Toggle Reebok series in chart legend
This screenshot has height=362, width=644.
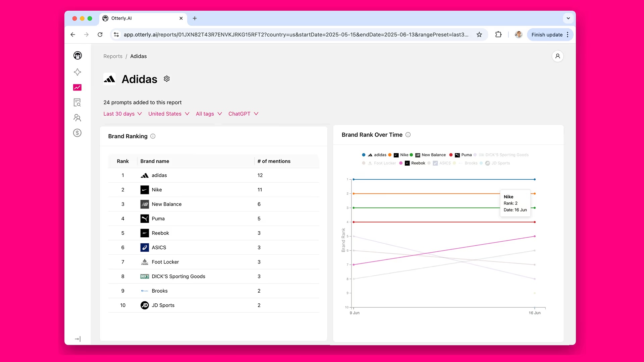pos(418,163)
